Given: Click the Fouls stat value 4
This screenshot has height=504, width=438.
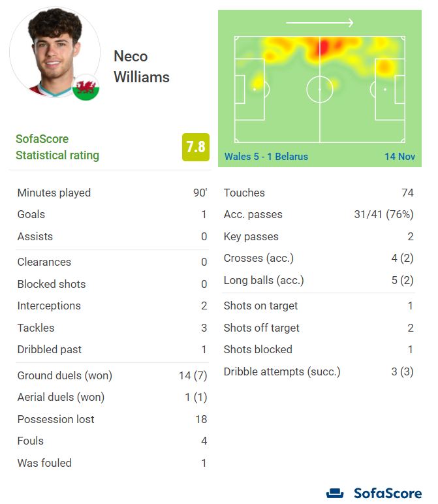Looking at the screenshot, I should point(204,441).
